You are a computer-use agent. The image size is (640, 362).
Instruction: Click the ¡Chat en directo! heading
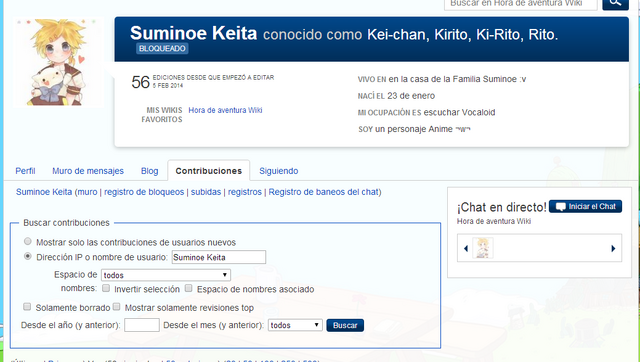502,207
